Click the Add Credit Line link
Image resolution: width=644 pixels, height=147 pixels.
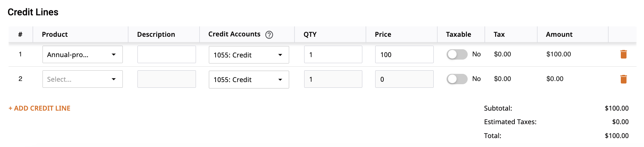(39, 108)
